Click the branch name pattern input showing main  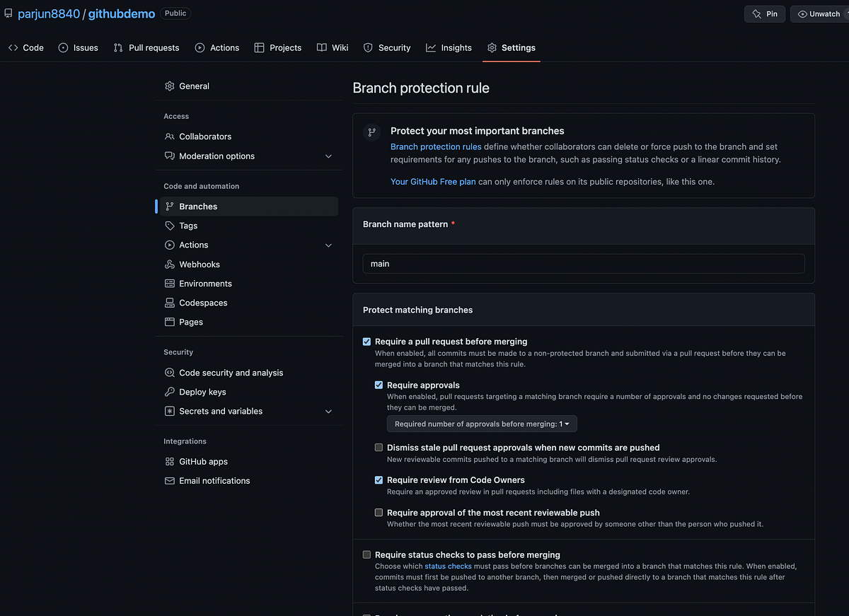583,263
